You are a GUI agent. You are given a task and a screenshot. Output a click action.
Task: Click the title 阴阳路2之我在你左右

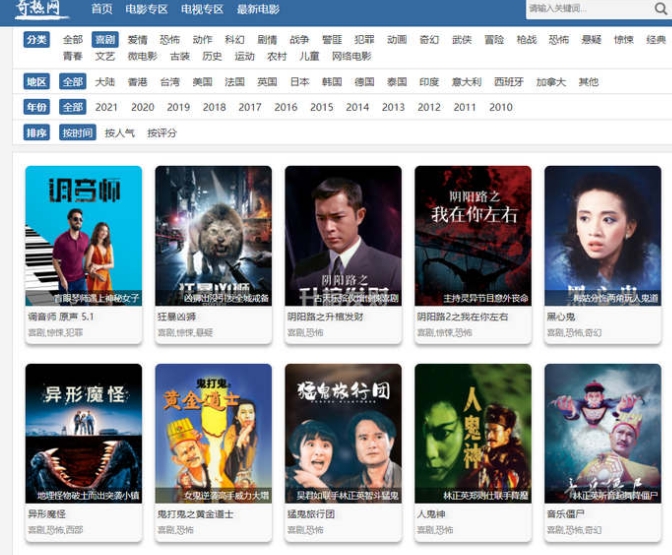pyautogui.click(x=462, y=317)
